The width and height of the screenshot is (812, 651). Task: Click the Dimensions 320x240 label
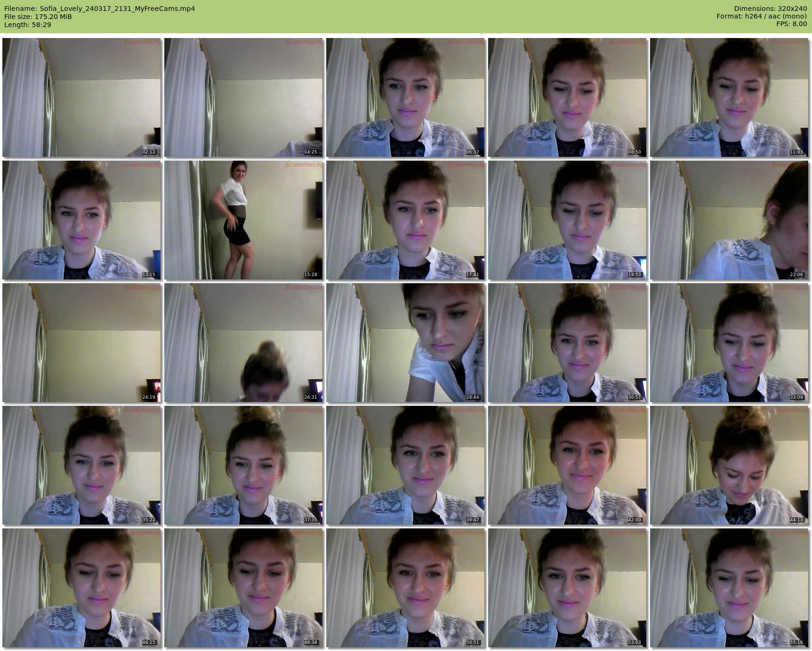tap(770, 9)
